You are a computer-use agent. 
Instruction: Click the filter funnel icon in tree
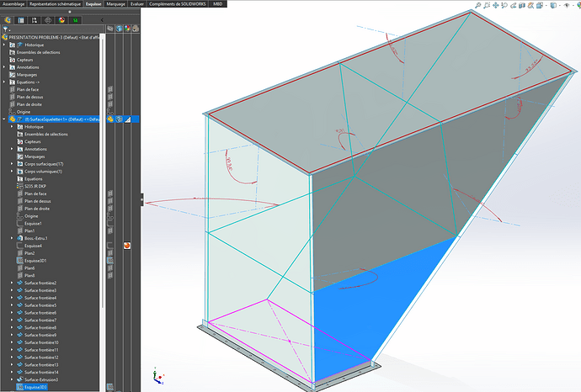coord(7,29)
